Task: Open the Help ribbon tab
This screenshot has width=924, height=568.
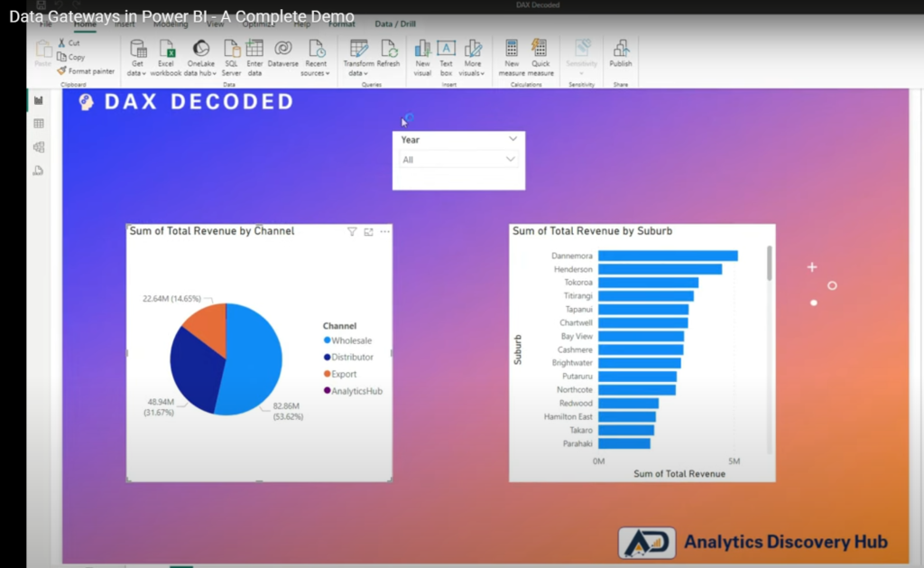Action: click(301, 24)
